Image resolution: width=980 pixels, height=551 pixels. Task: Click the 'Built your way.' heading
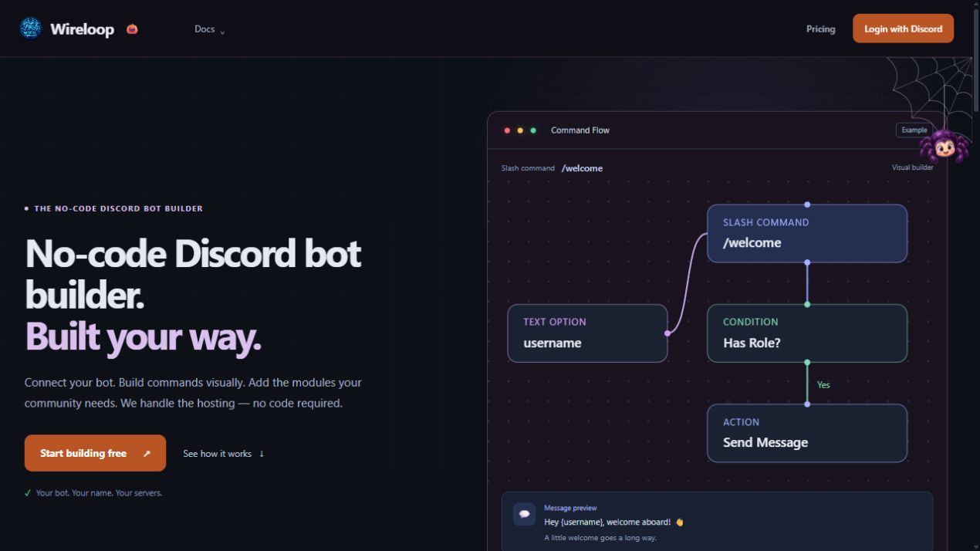coord(144,336)
